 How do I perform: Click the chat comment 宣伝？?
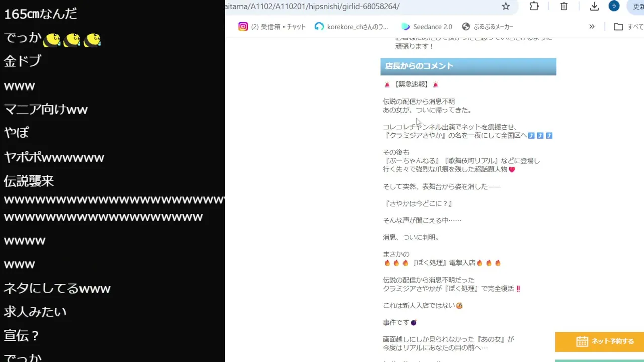22,336
